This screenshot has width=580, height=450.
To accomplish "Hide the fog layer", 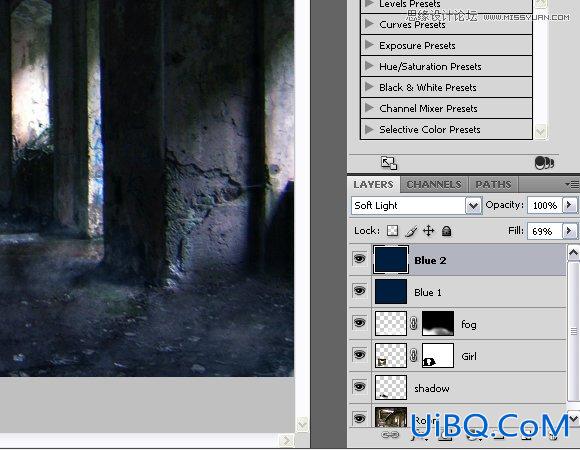I will coord(359,323).
